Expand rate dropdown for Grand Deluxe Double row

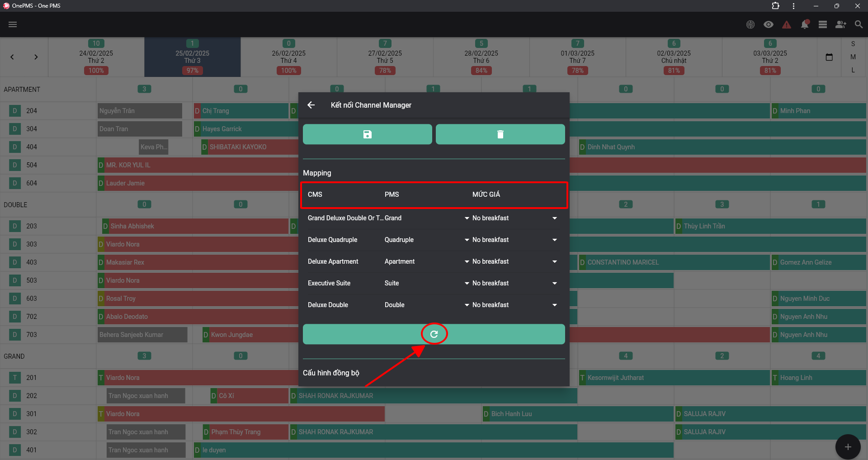point(514,218)
